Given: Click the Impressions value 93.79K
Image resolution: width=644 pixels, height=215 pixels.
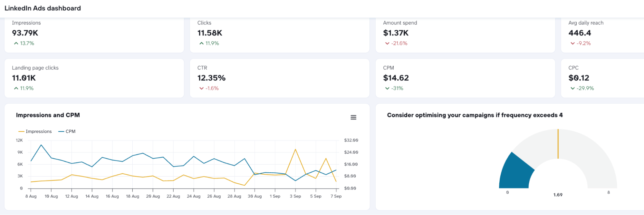Looking at the screenshot, I should point(25,33).
